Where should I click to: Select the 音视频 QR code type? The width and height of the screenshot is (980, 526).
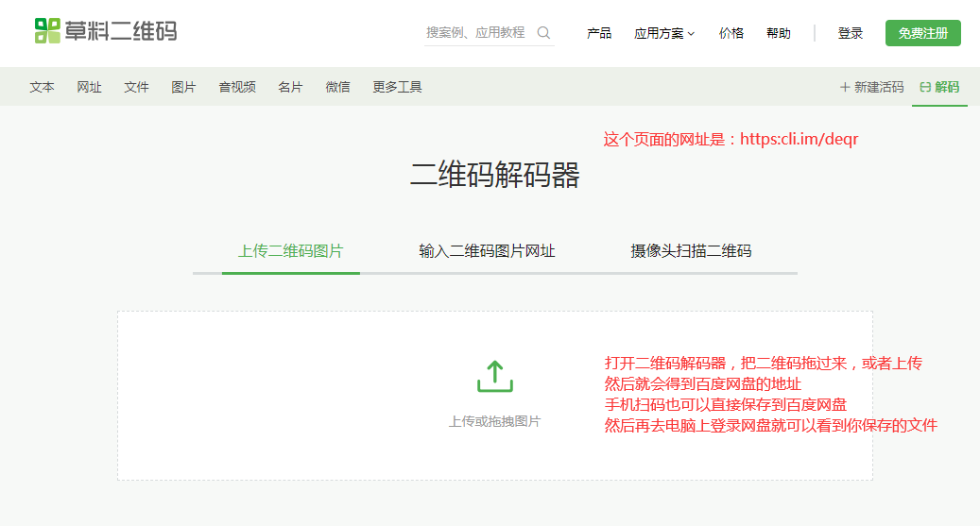coord(237,87)
